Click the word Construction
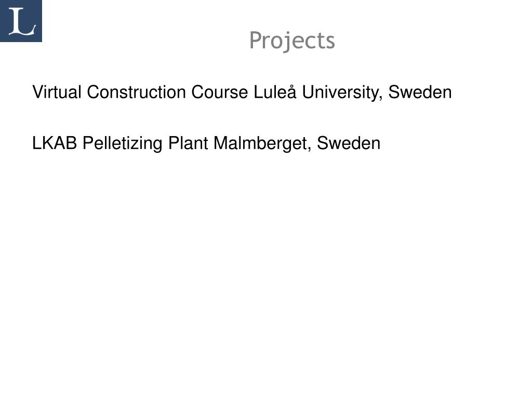Viewport: 532px width, 399px height. (x=137, y=92)
